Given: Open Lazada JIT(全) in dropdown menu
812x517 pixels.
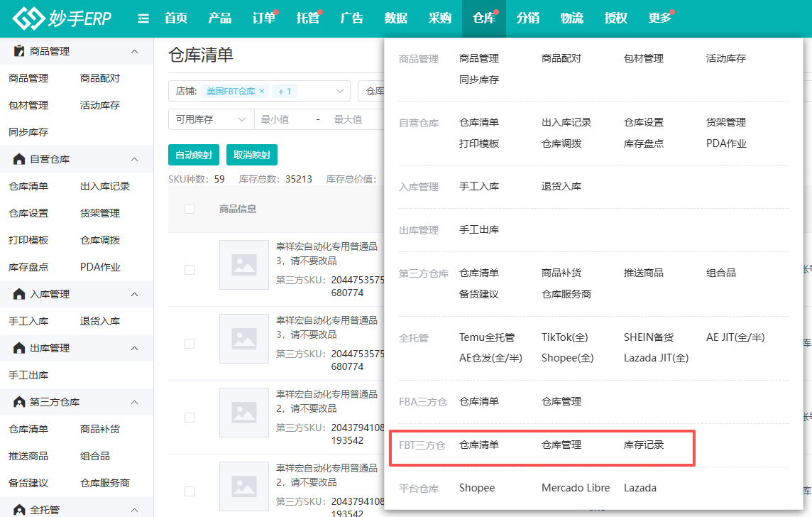Looking at the screenshot, I should pyautogui.click(x=656, y=358).
